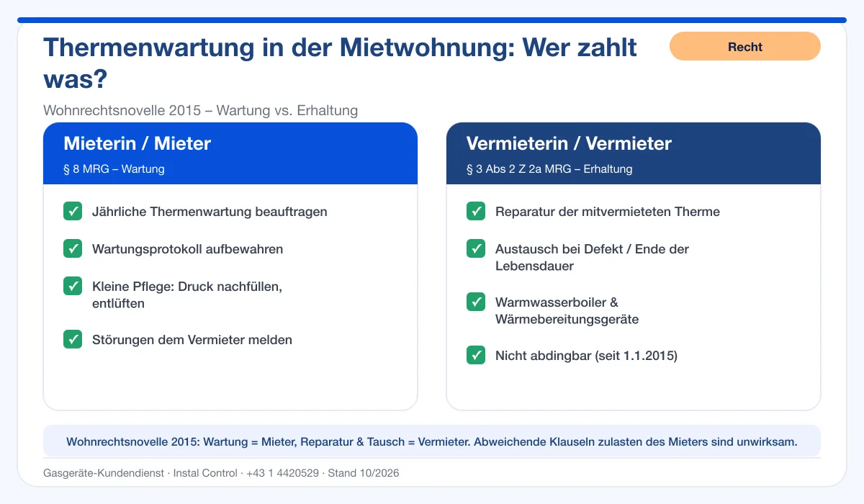Screen dimensions: 864x504
Task: Click subtitle Wohnrechtsnovelle 2015 – Wartung vs. Erhaltung
Action: pos(201,110)
